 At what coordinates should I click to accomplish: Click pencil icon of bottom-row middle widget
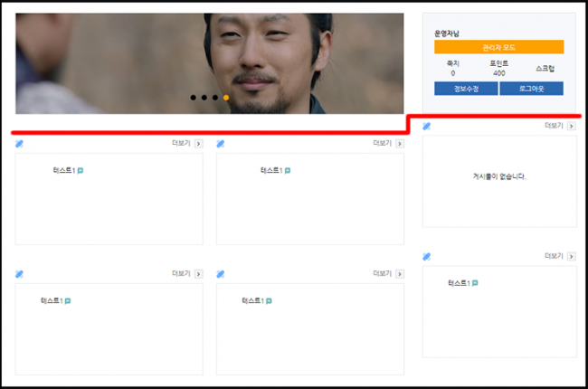220,274
